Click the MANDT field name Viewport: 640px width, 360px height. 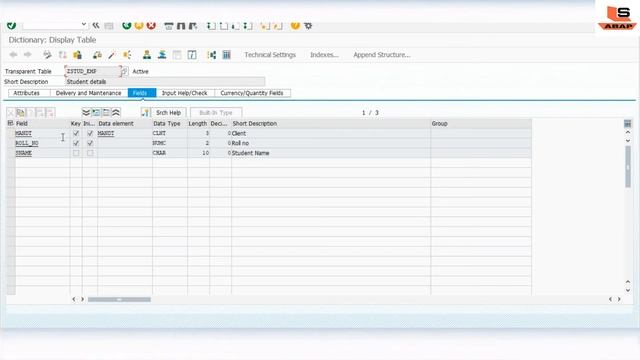23,133
